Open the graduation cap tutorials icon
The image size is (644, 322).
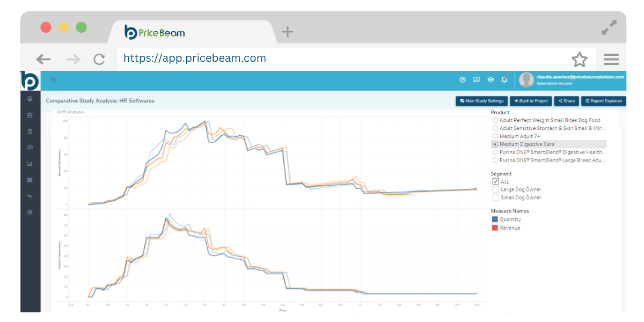coord(491,80)
